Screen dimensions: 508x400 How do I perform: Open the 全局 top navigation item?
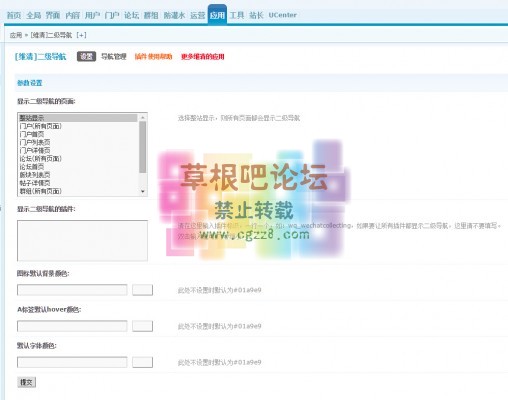tap(34, 15)
